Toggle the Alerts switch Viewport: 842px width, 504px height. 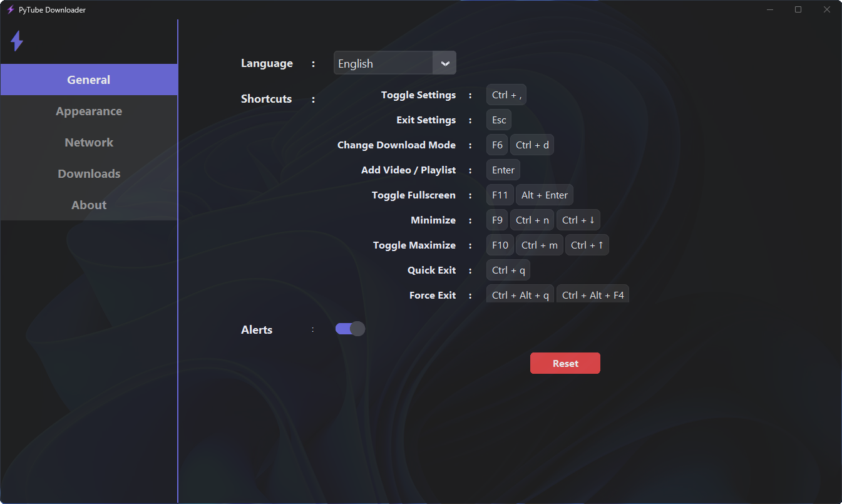pyautogui.click(x=350, y=329)
